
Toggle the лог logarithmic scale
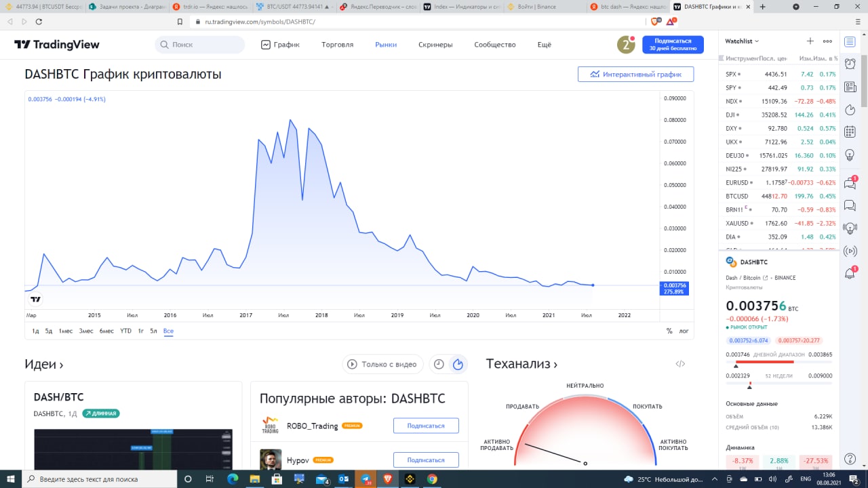684,331
